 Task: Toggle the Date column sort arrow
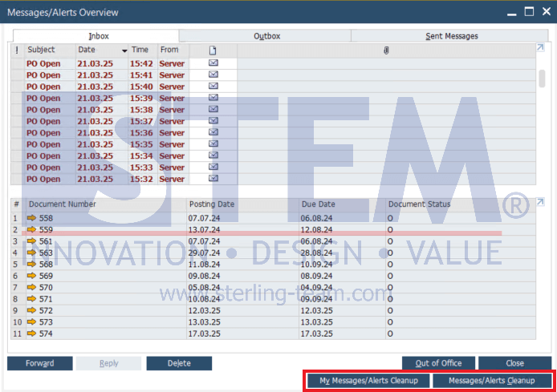(x=124, y=51)
